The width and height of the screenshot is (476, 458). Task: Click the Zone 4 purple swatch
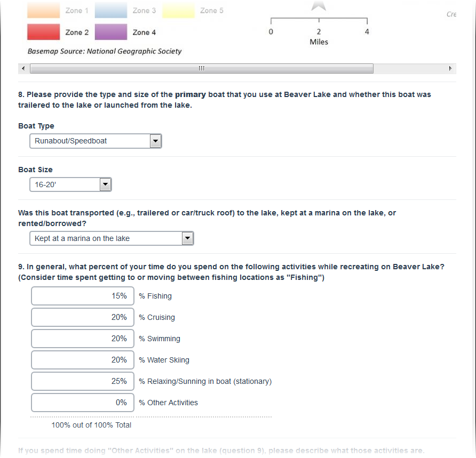[x=111, y=32]
